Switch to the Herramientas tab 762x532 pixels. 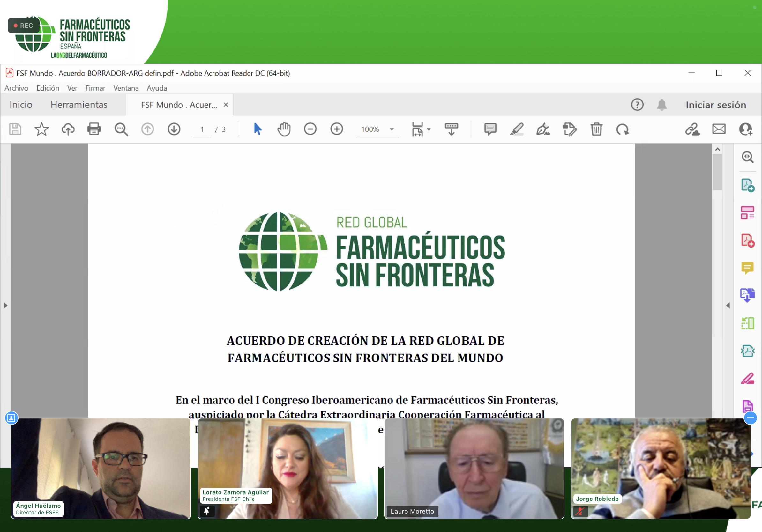pyautogui.click(x=79, y=105)
